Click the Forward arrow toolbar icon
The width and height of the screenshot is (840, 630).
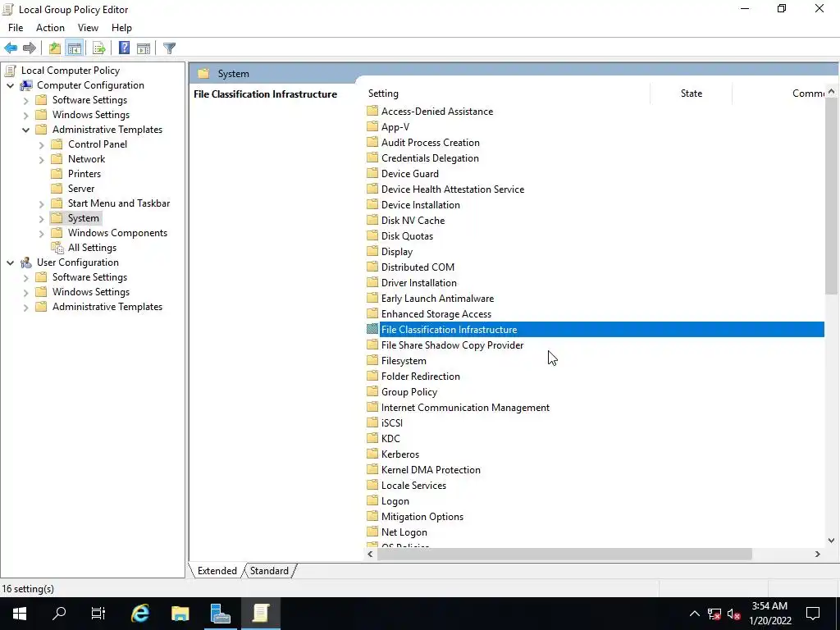click(30, 48)
